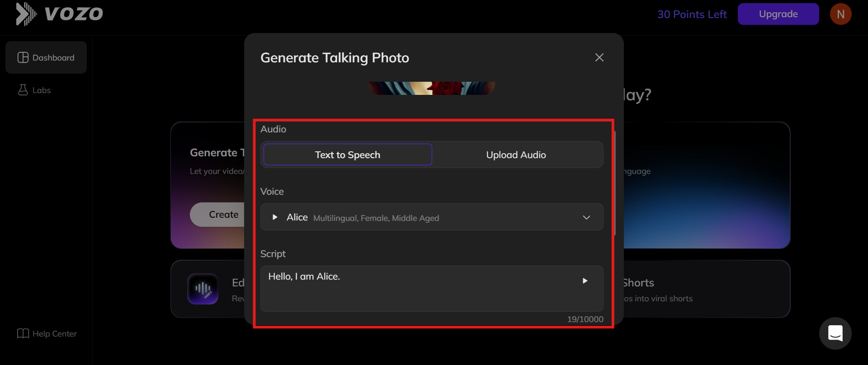This screenshot has height=365, width=868.
Task: Click the 30 Points Left link
Action: point(692,14)
